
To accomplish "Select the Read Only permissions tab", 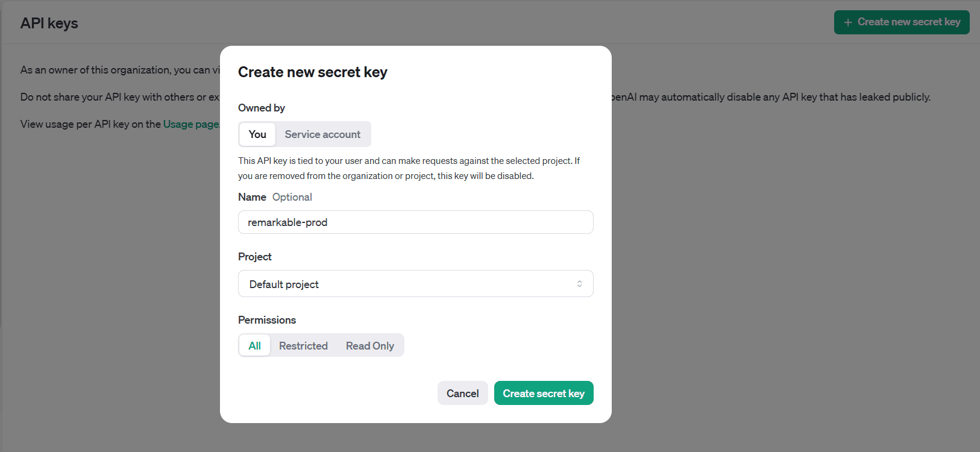I will point(369,346).
